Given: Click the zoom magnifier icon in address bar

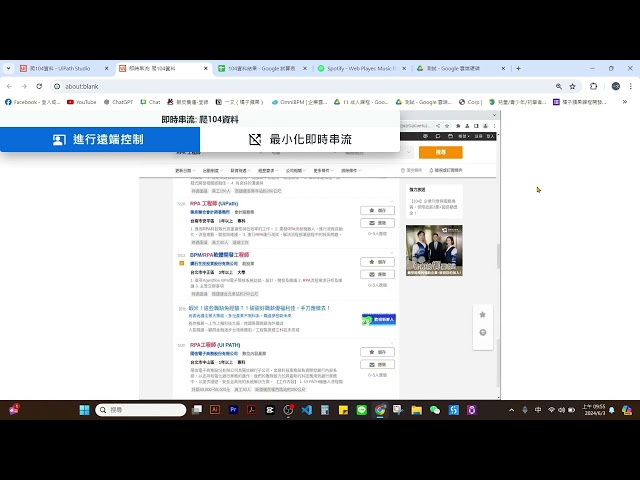Looking at the screenshot, I should tap(559, 87).
